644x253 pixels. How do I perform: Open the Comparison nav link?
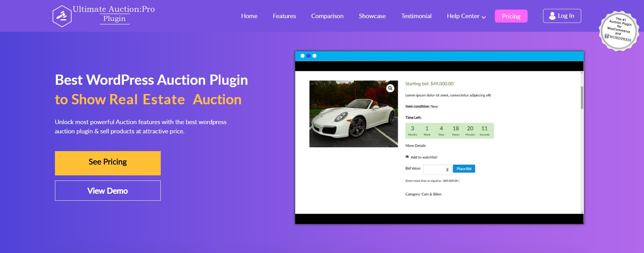click(x=327, y=16)
